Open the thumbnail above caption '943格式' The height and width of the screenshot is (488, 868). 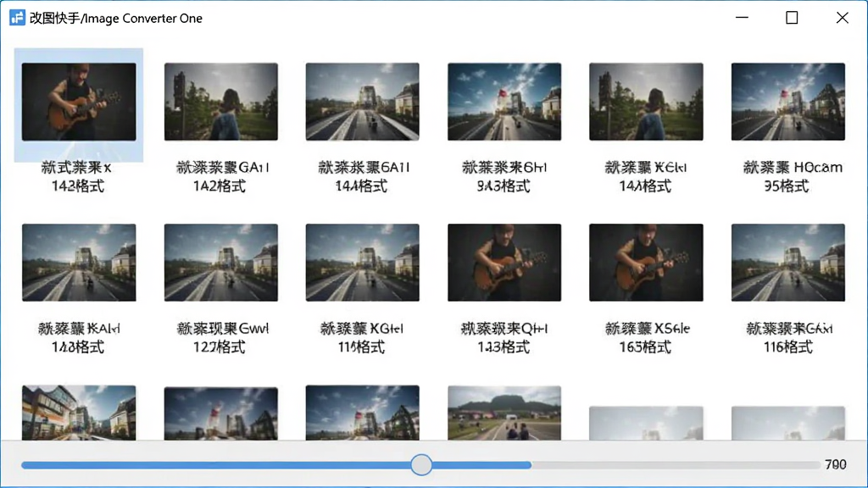[504, 102]
